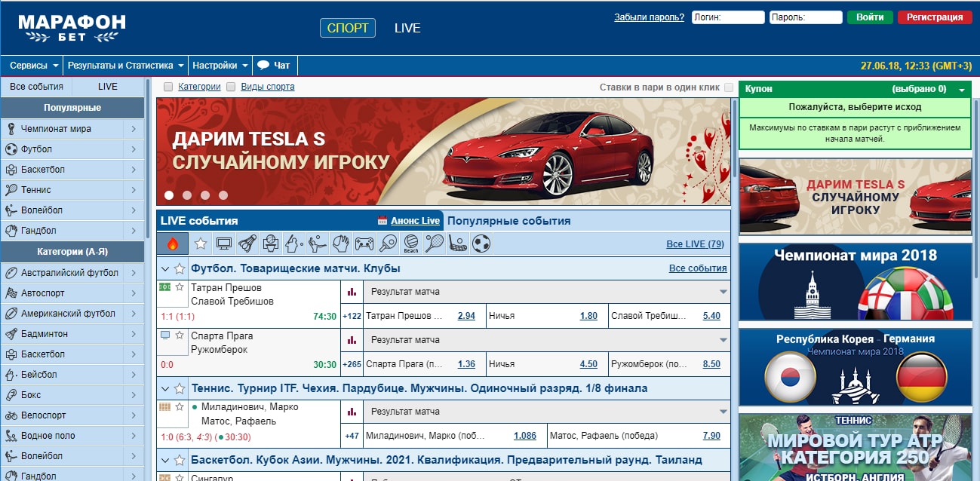
Task: Click the Логин input field
Action: tap(728, 17)
